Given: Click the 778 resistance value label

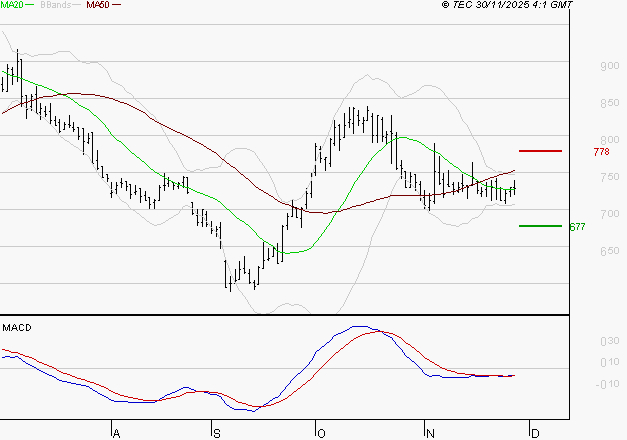Looking at the screenshot, I should click(601, 152).
